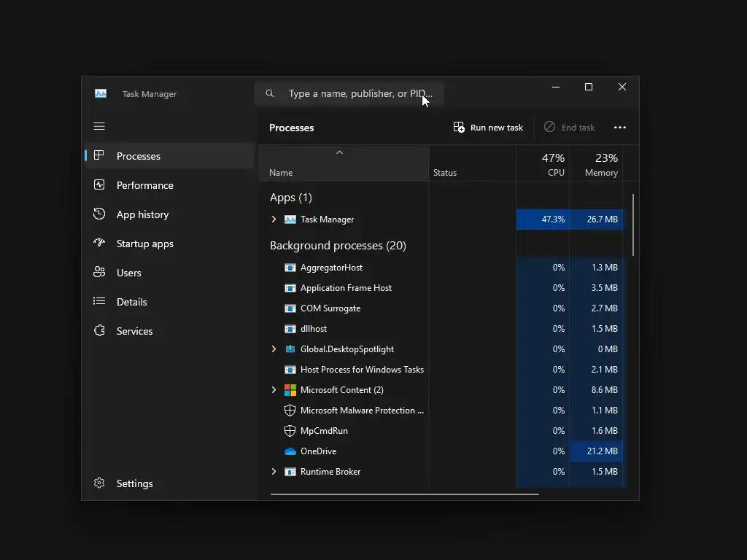Click the App history clock icon
The width and height of the screenshot is (747, 560).
point(99,214)
